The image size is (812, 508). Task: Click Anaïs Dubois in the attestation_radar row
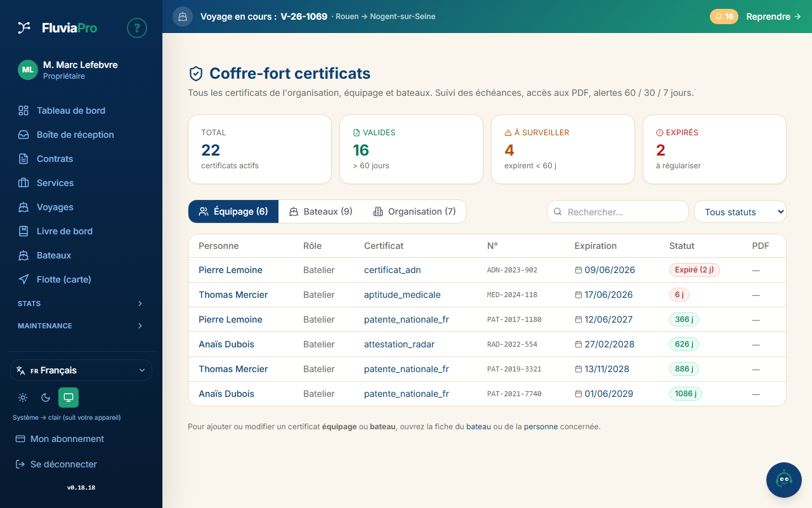[226, 344]
